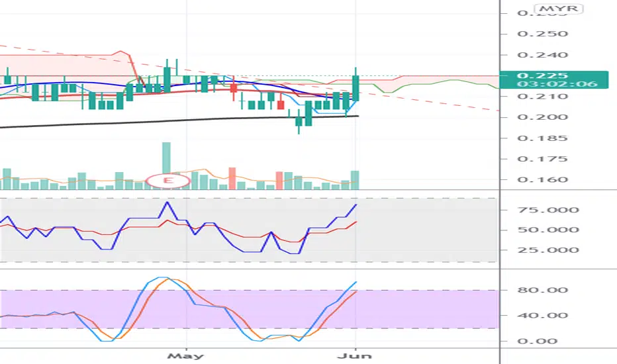Click the 80.00 level on stochastic scale
The width and height of the screenshot is (617, 364).
(543, 290)
